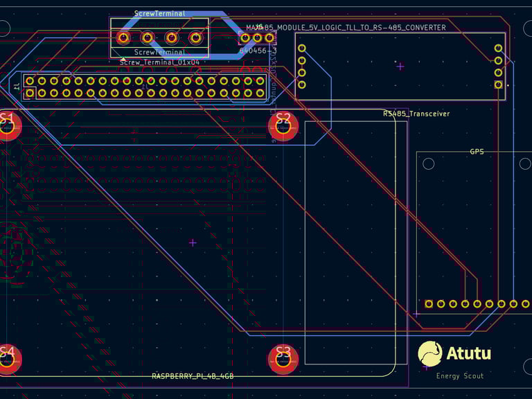532x399 pixels.
Task: Select the S2 mounting hole pad
Action: pos(283,126)
